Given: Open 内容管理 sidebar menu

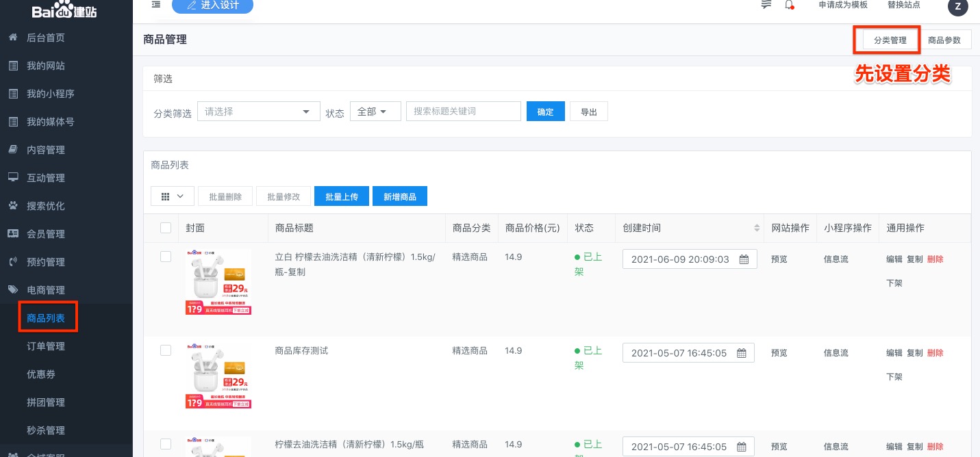Looking at the screenshot, I should pyautogui.click(x=46, y=150).
